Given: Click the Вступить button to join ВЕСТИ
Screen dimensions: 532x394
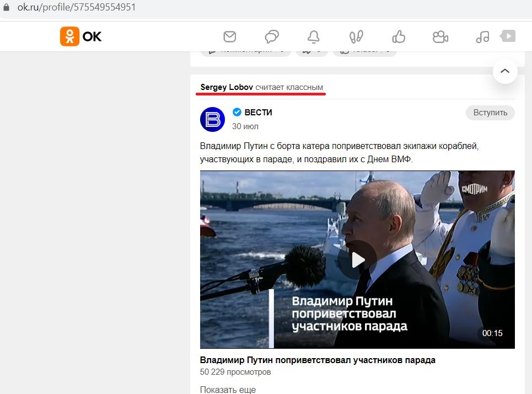Looking at the screenshot, I should tap(490, 113).
